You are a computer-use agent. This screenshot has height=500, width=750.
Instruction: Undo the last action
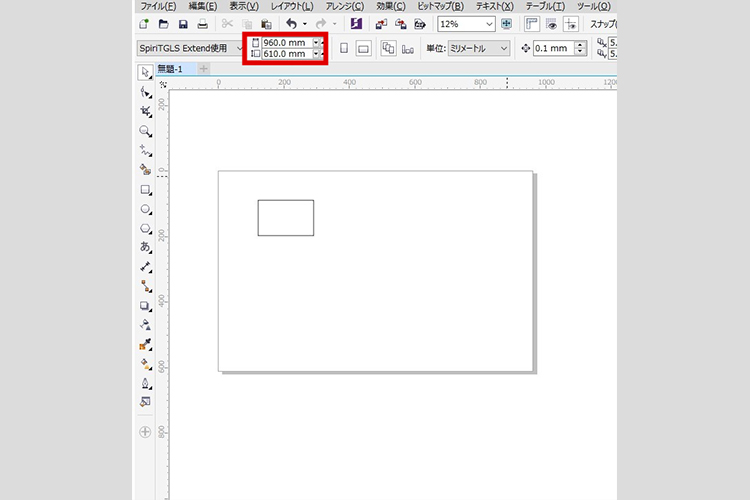(291, 24)
